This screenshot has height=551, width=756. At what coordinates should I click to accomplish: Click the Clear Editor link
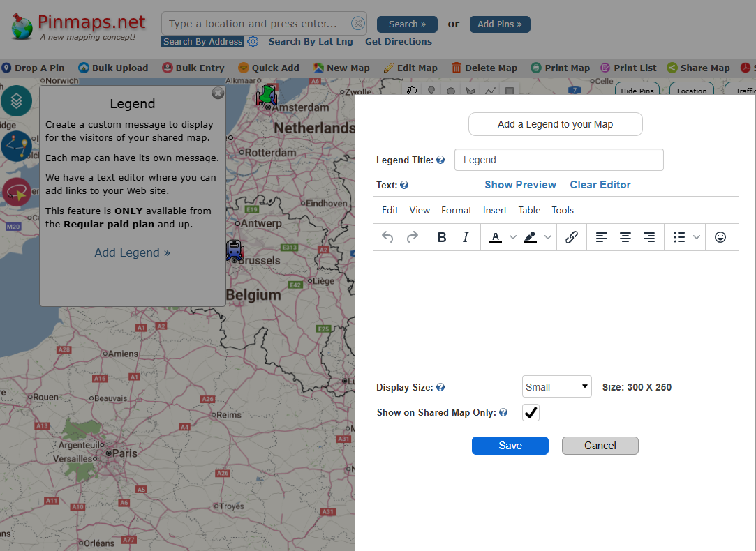[600, 185]
